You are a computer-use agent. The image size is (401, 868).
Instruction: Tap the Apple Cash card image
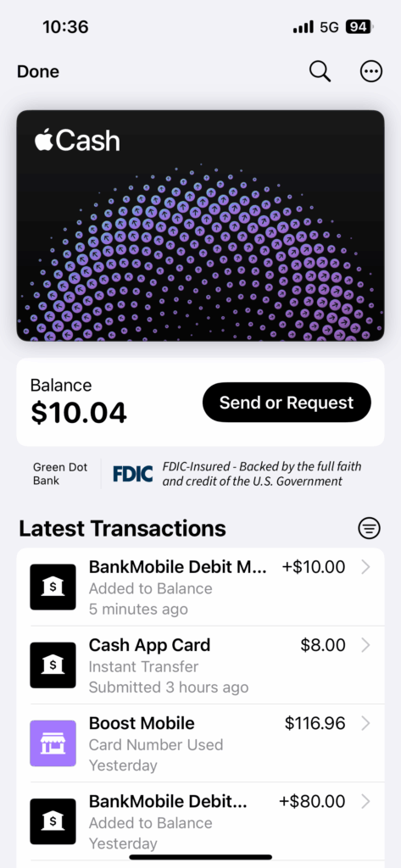pos(200,225)
